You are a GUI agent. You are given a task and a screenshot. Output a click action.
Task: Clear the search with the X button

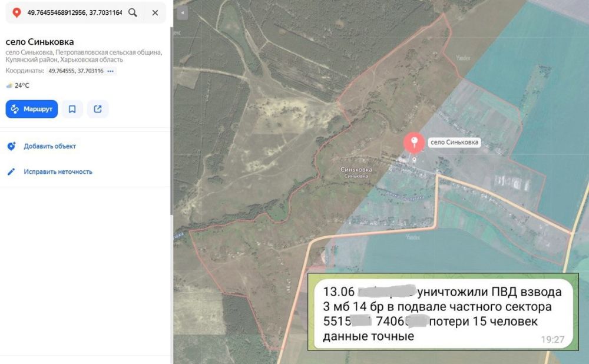(155, 12)
